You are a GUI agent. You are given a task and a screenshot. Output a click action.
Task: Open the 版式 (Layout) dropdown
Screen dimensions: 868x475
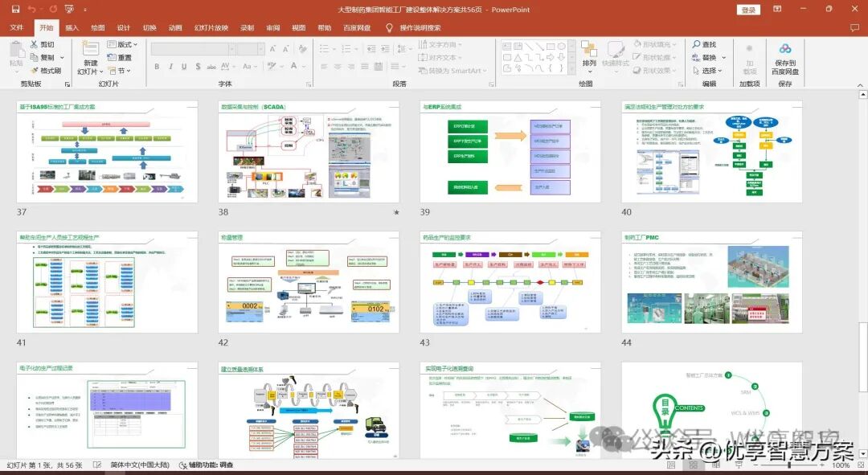[x=122, y=44]
